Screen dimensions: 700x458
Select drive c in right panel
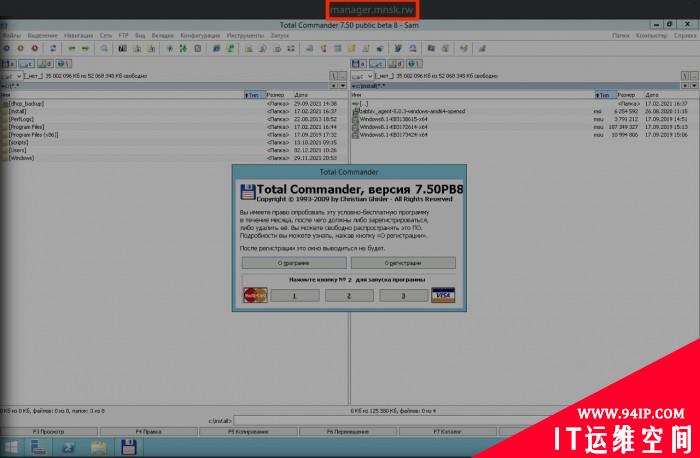pyautogui.click(x=377, y=64)
